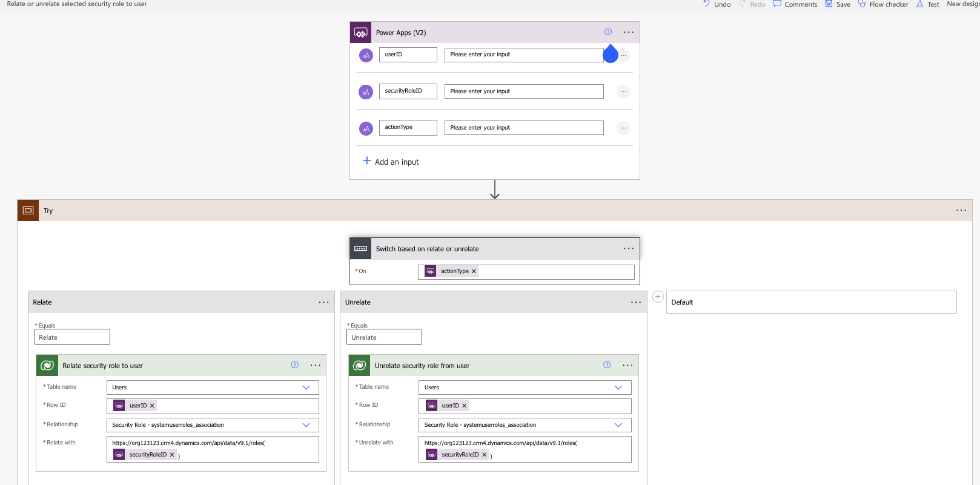Remove securityRoleID token in Unrelate with field
The height and width of the screenshot is (485, 980).
pos(484,455)
